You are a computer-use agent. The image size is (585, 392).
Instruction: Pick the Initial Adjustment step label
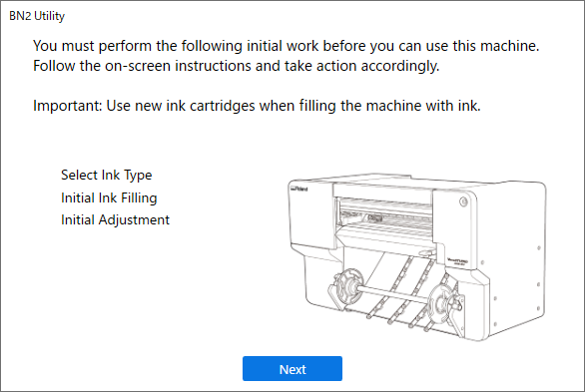[115, 219]
